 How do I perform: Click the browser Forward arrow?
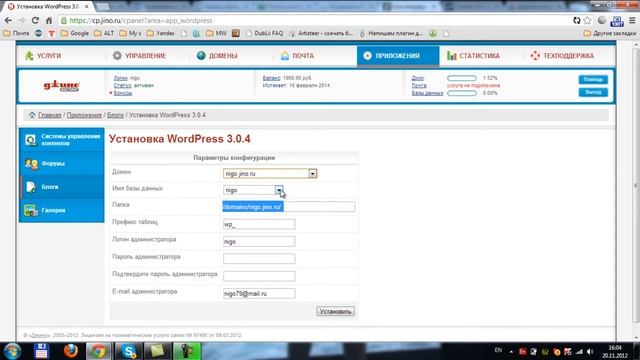21,20
